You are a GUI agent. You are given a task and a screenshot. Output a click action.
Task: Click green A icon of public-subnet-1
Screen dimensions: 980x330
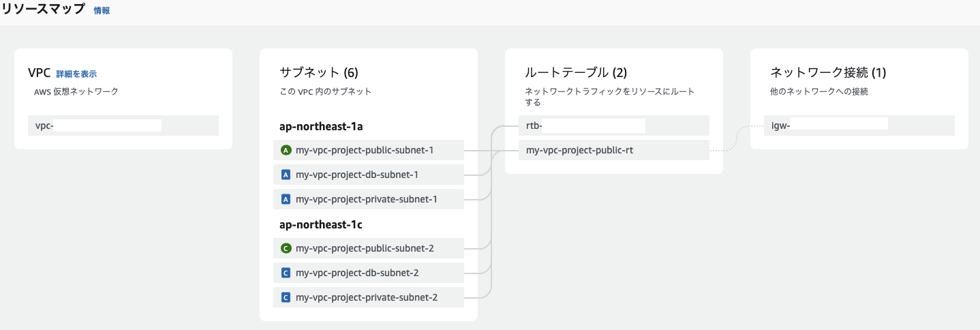pos(286,150)
